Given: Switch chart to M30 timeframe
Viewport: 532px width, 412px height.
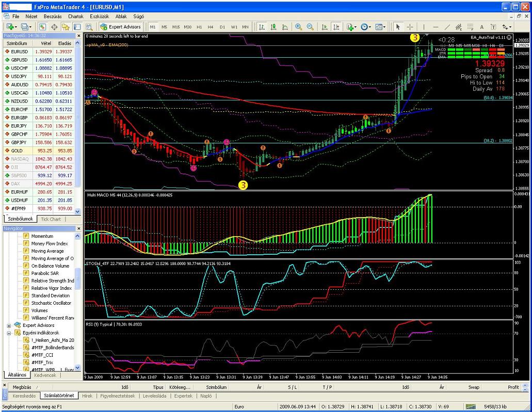Looking at the screenshot, I should point(188,27).
